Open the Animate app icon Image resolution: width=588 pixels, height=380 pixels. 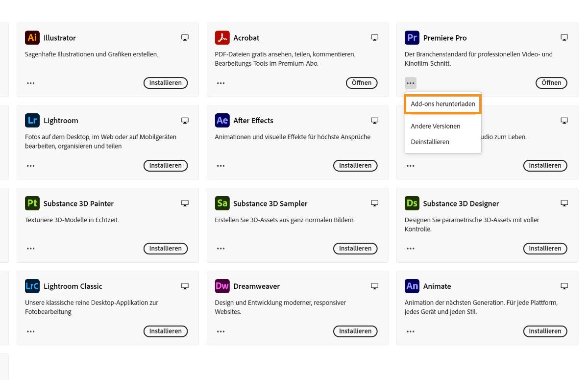(412, 286)
